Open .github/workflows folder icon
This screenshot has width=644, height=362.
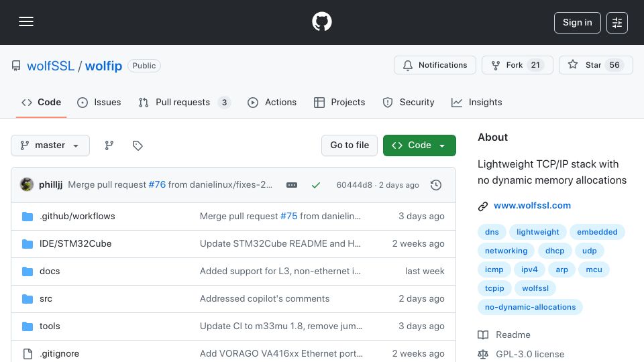pyautogui.click(x=28, y=217)
